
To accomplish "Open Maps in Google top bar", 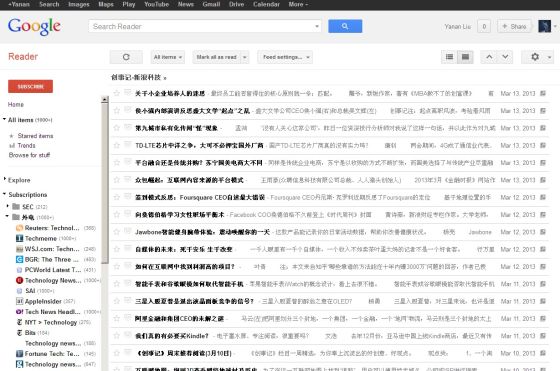I will pos(106,4).
